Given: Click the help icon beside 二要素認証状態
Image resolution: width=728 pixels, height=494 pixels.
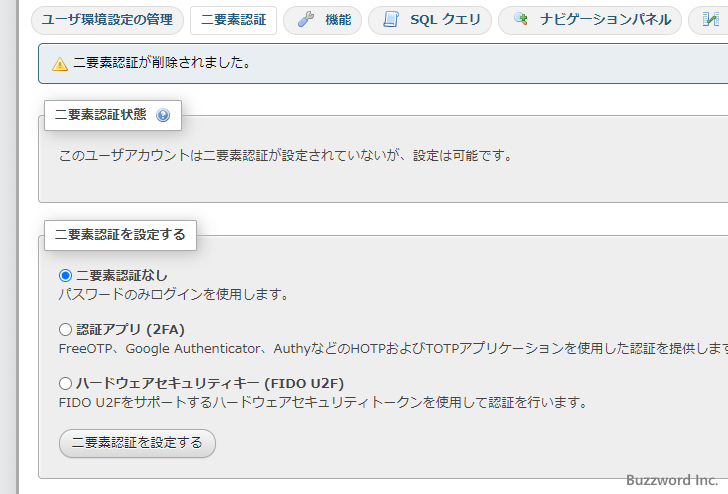Looking at the screenshot, I should pyautogui.click(x=163, y=115).
